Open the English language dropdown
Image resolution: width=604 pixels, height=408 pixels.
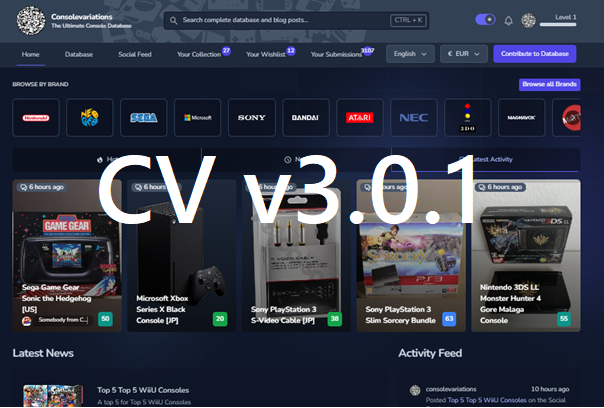pos(410,54)
